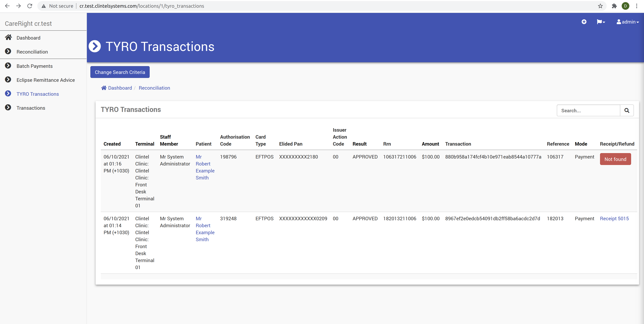
Task: Click the Batch Payments sidebar arrow icon
Action: pyautogui.click(x=8, y=66)
